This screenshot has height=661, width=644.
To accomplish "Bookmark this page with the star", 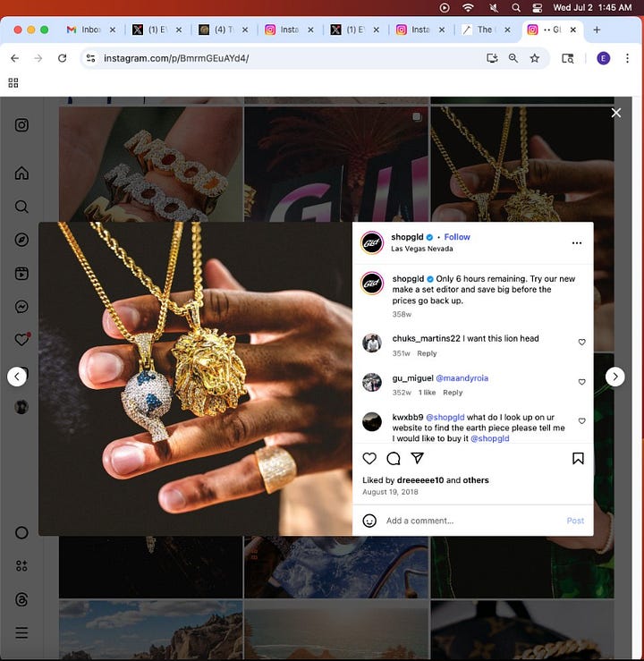I will pyautogui.click(x=534, y=58).
